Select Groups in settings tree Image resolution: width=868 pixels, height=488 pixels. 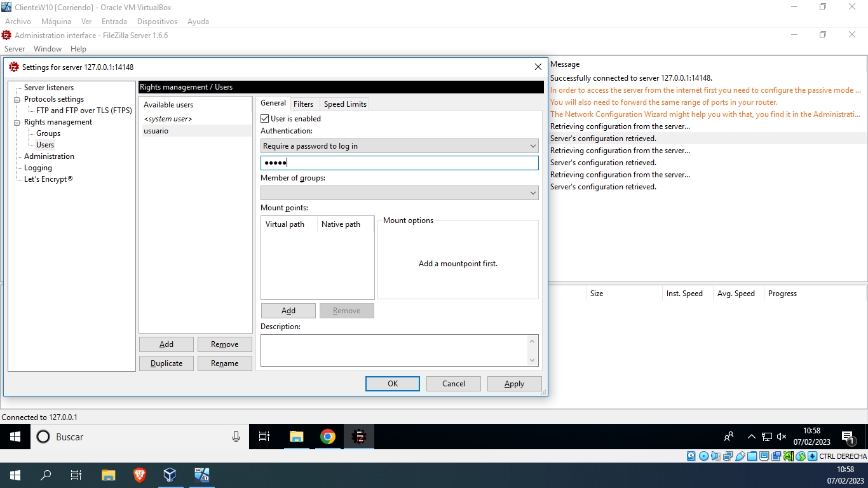coord(48,133)
